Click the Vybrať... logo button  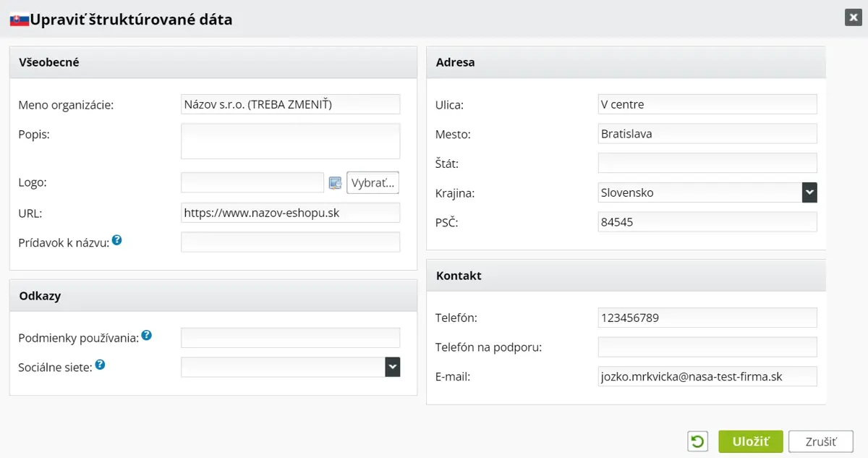click(x=373, y=183)
